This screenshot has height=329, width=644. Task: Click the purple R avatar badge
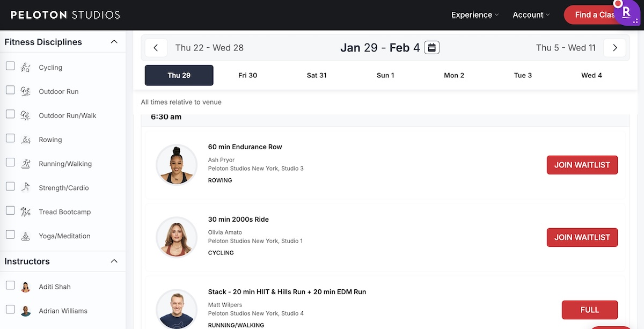(x=627, y=12)
